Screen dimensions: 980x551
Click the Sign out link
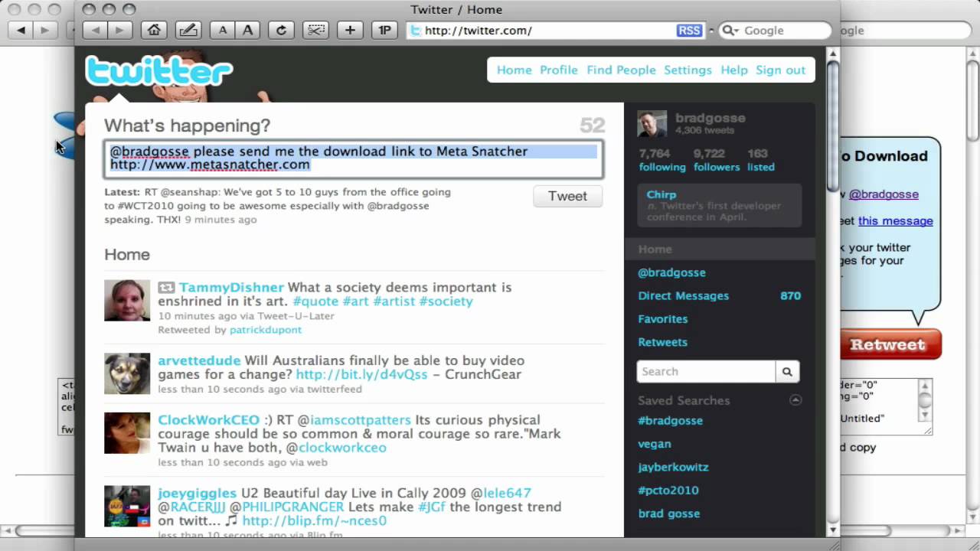[x=780, y=70]
